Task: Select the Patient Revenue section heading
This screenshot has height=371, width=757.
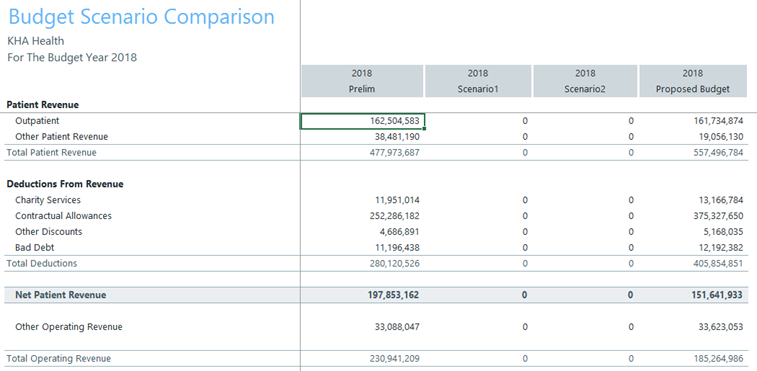Action: tap(42, 105)
